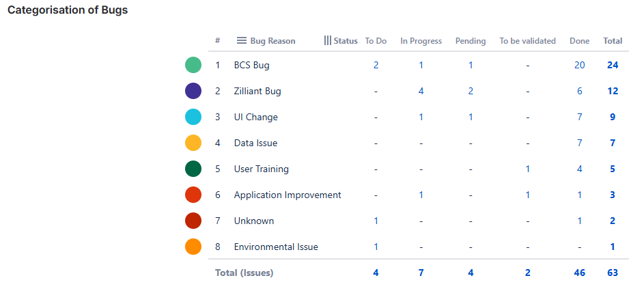Open the Zilliant Bug total of 12
This screenshot has height=291, width=644.
(x=613, y=92)
